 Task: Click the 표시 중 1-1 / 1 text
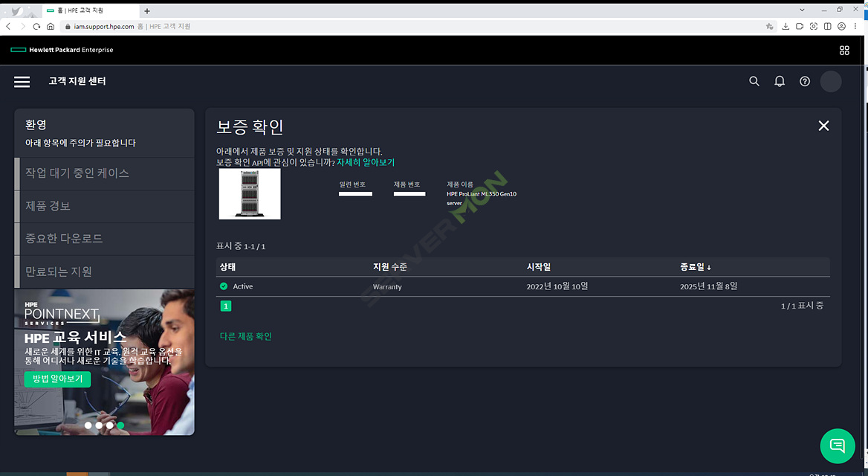[241, 247]
